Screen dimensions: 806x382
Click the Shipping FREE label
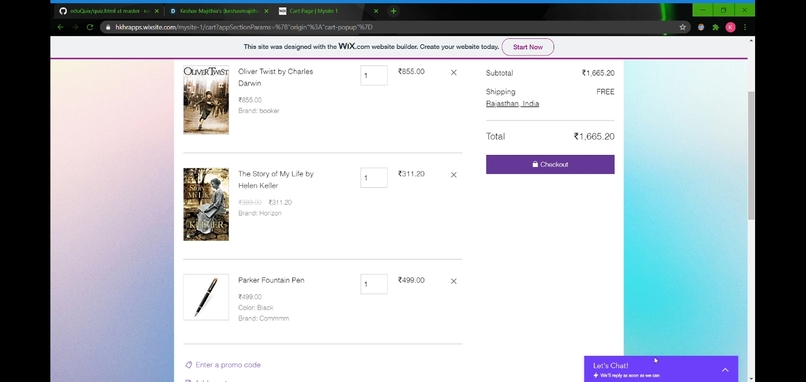[x=605, y=92]
